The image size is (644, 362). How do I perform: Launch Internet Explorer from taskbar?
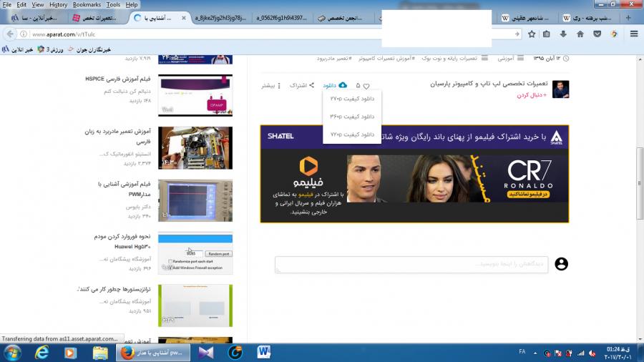(x=42, y=353)
